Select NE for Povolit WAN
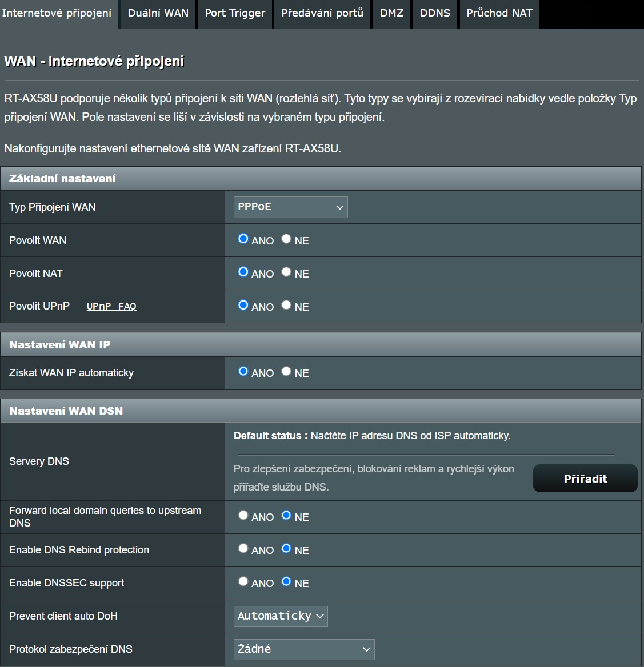The width and height of the screenshot is (644, 667). (286, 239)
